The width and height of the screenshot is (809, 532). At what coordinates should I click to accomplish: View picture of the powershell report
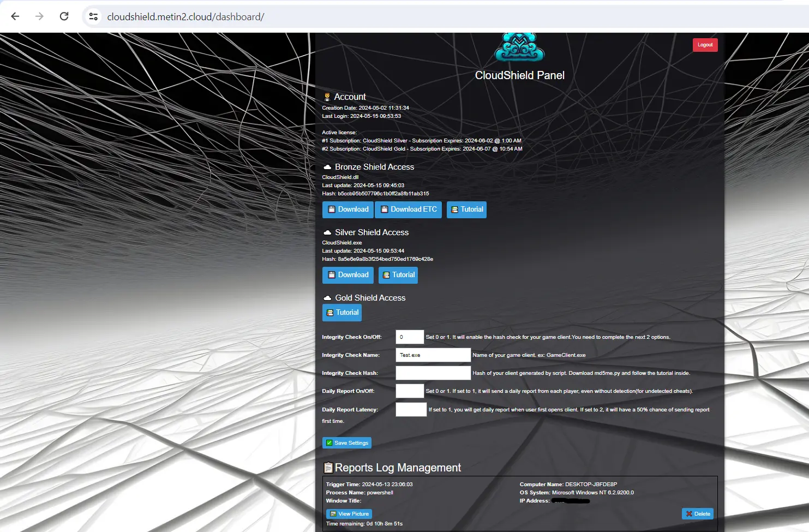(x=349, y=514)
